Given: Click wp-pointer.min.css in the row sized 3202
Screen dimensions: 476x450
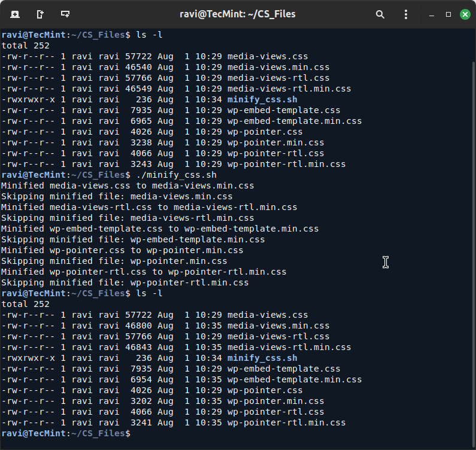Looking at the screenshot, I should [x=275, y=401].
